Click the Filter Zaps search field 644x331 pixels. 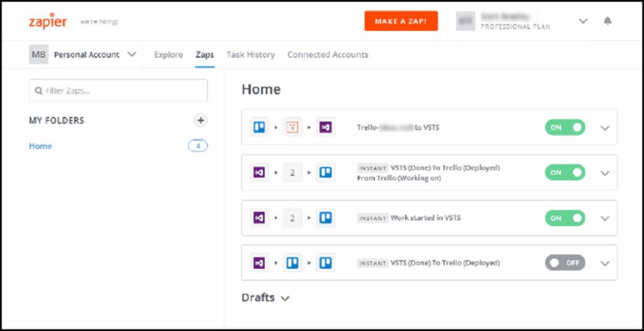pos(118,90)
